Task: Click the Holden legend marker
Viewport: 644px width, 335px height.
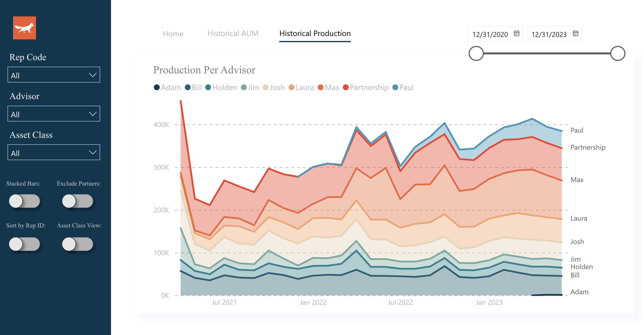Action: [x=208, y=87]
